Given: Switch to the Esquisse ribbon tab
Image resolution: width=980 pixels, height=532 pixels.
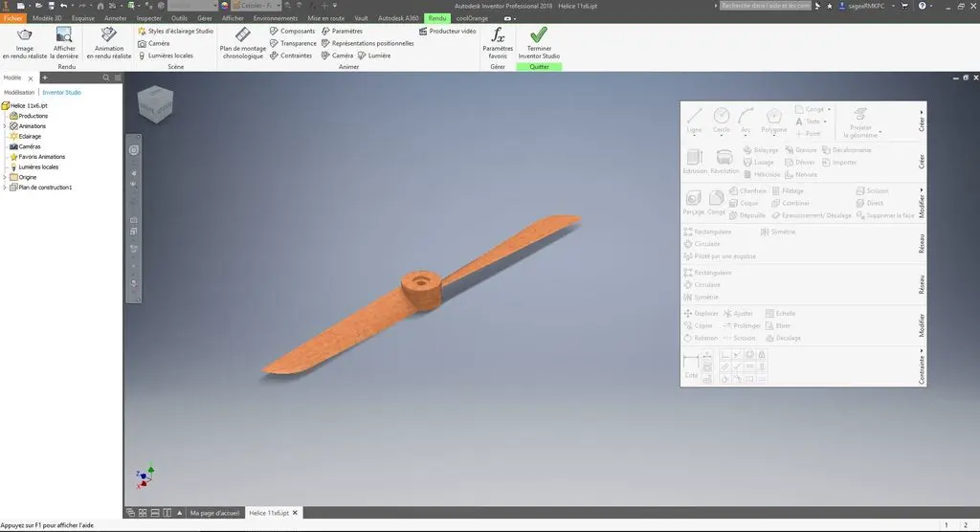Looking at the screenshot, I should pos(83,18).
